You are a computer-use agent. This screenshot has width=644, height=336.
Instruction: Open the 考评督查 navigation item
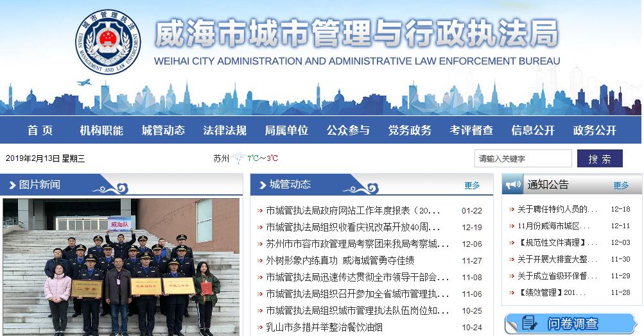click(471, 130)
